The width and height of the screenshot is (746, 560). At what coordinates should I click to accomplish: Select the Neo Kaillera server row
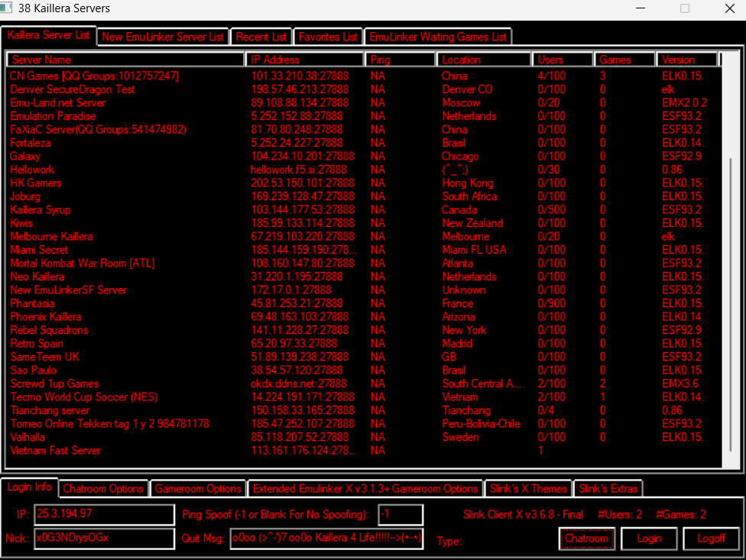click(364, 277)
